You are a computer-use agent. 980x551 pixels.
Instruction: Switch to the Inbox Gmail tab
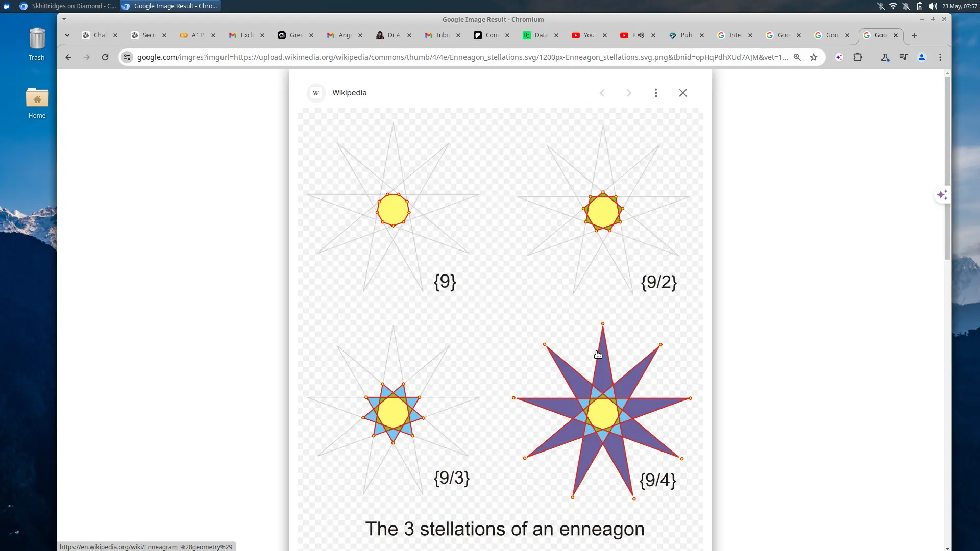[442, 35]
